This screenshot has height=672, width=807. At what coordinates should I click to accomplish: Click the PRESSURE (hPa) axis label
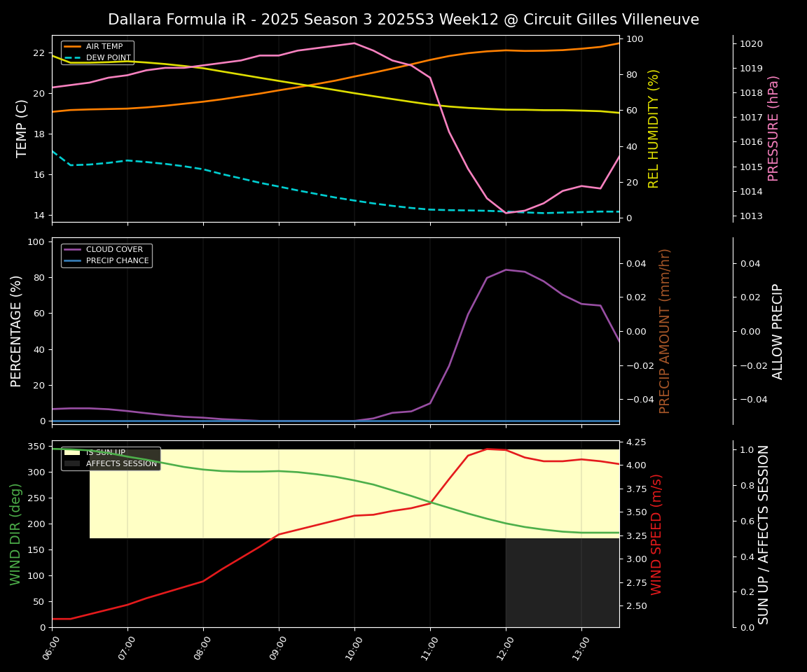pos(773,129)
